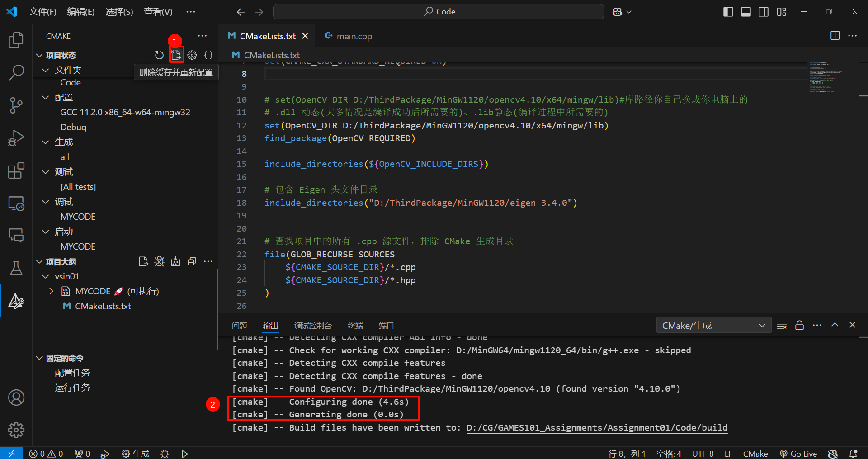Go back in navigation history
Viewport: 868px width, 459px height.
[x=241, y=12]
